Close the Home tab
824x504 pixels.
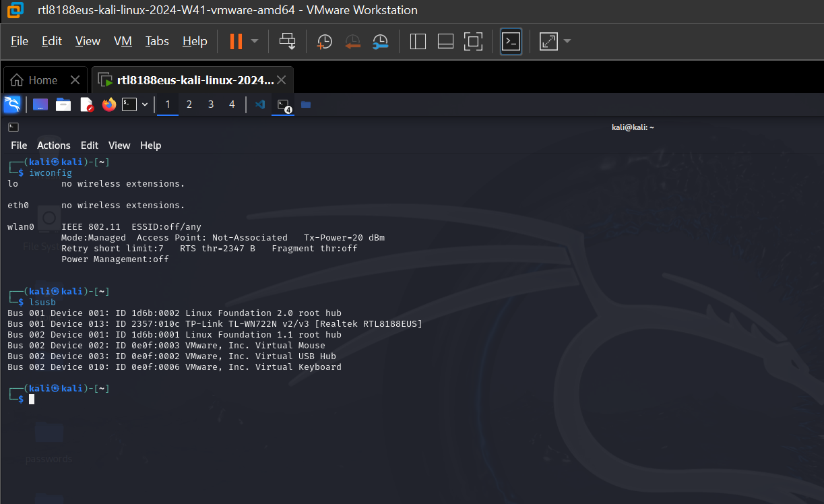pos(75,80)
